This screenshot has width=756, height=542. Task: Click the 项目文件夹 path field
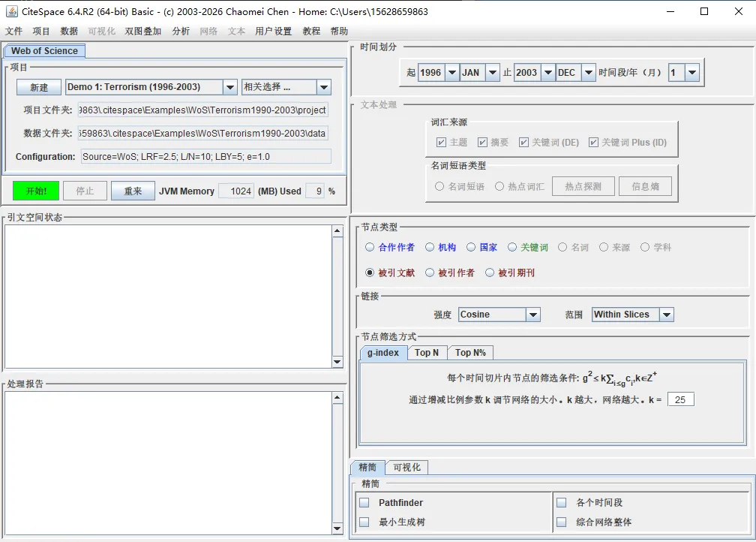pyautogui.click(x=203, y=110)
